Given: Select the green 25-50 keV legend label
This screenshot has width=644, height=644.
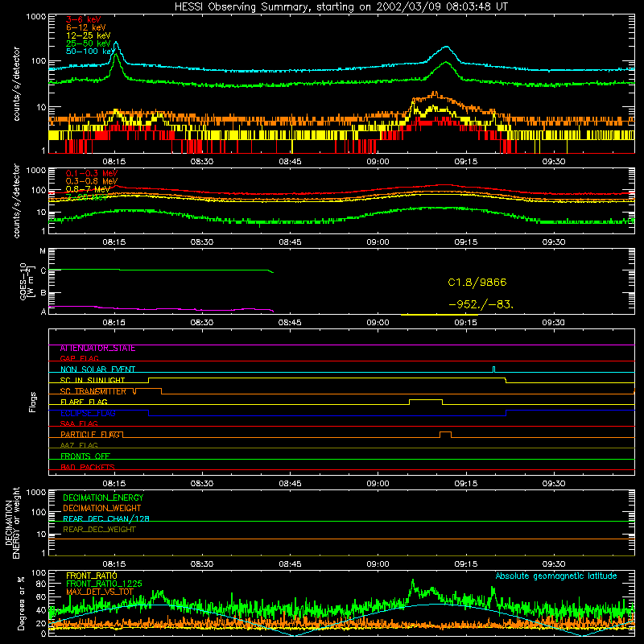Looking at the screenshot, I should click(89, 43).
